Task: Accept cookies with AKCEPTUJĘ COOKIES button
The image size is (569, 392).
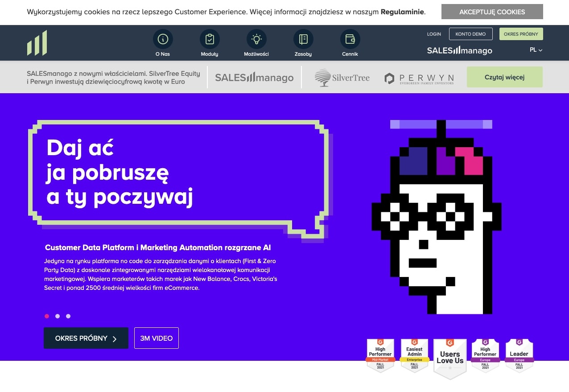Action: click(x=492, y=12)
